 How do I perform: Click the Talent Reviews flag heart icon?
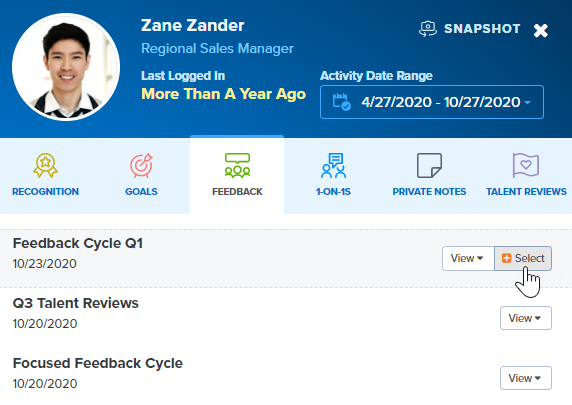pos(526,166)
